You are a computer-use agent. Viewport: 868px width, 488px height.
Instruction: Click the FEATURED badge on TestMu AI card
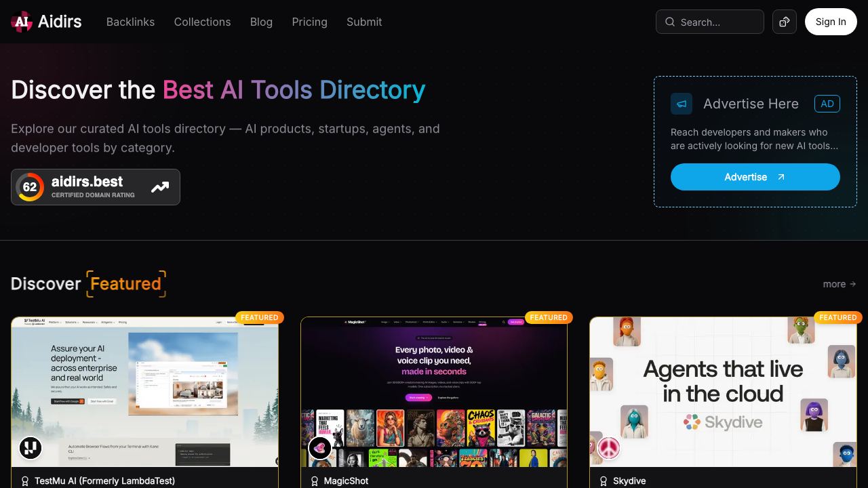click(x=259, y=317)
